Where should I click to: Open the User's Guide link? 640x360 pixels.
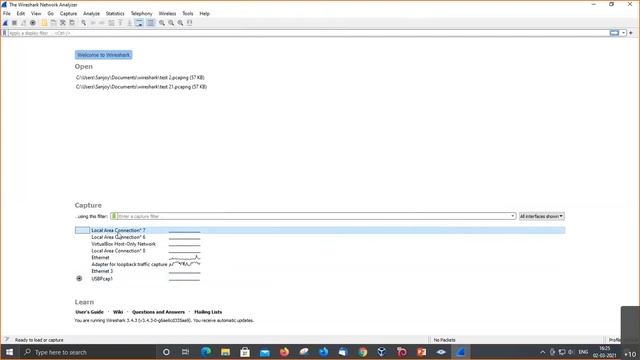(89, 312)
